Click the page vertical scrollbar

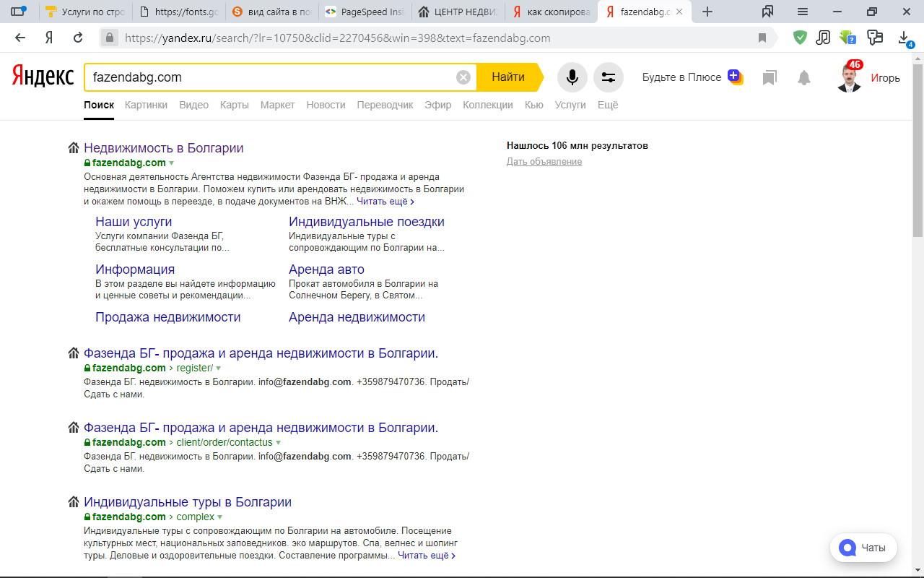[x=918, y=150]
